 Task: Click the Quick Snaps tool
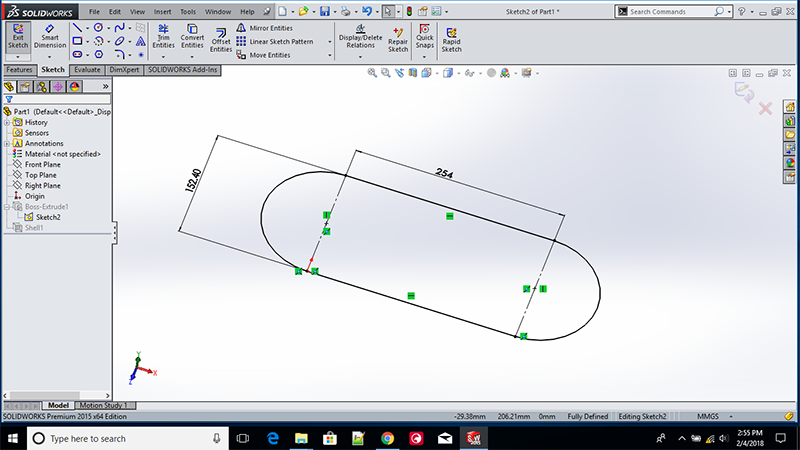424,36
